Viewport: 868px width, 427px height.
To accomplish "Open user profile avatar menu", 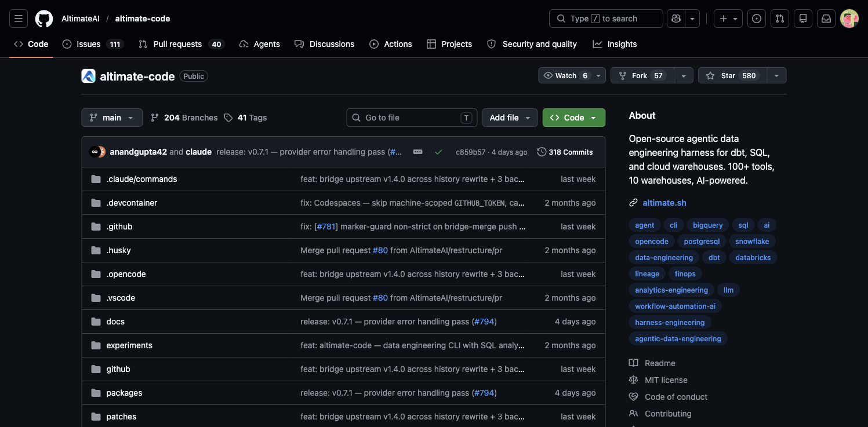I will click(x=849, y=19).
